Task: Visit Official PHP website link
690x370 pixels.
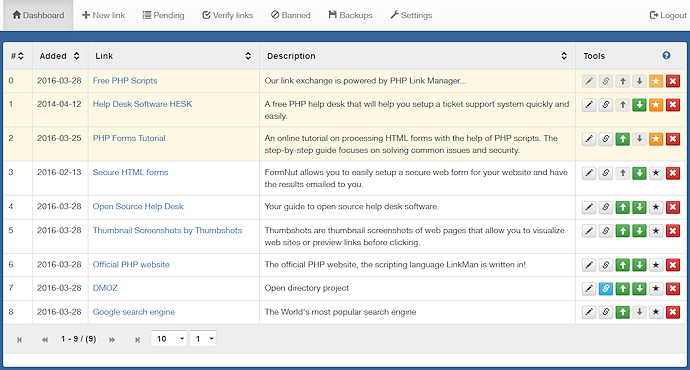Action: pyautogui.click(x=131, y=264)
